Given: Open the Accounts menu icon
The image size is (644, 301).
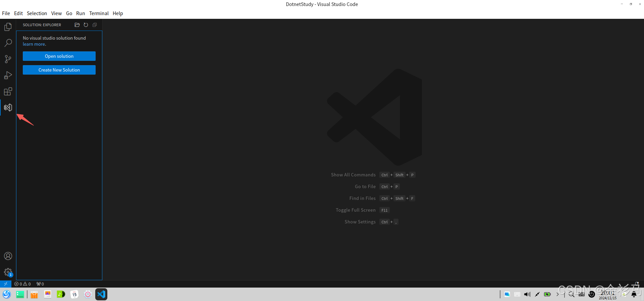Looking at the screenshot, I should point(8,256).
